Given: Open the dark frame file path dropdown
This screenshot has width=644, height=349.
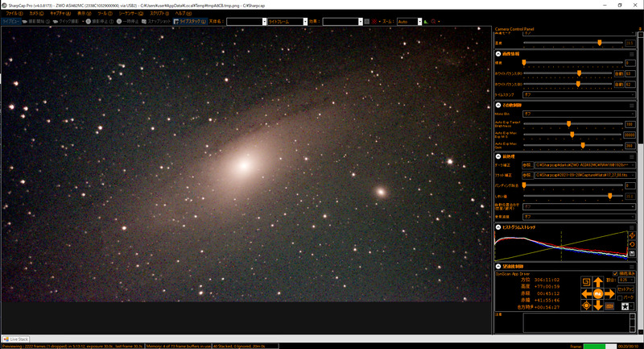Looking at the screenshot, I should coord(585,165).
